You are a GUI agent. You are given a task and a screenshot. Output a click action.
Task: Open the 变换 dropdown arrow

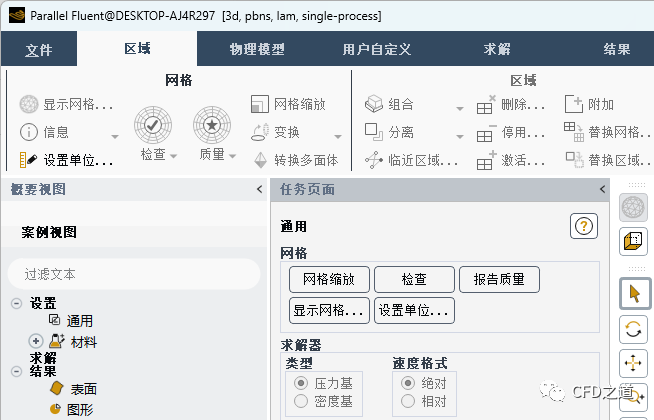click(338, 136)
